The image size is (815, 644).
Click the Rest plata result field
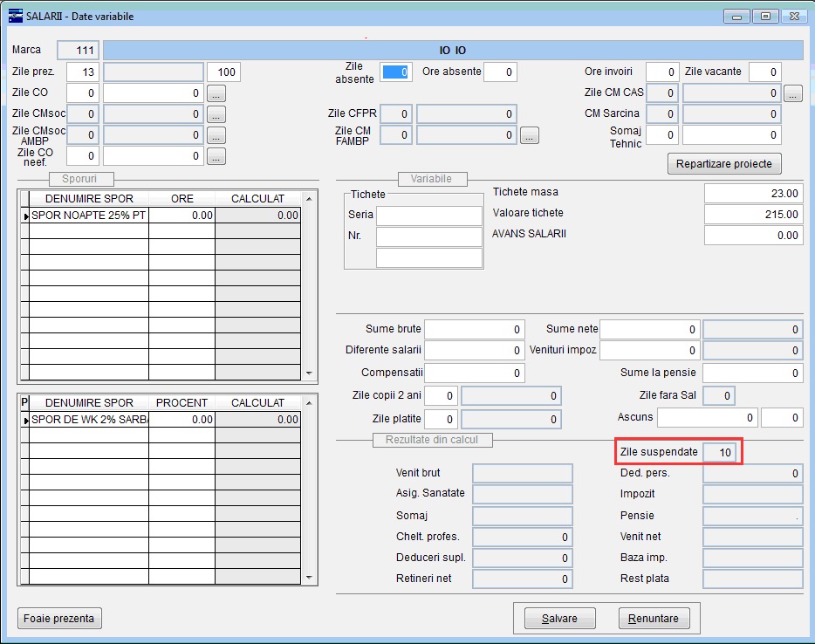pyautogui.click(x=753, y=579)
